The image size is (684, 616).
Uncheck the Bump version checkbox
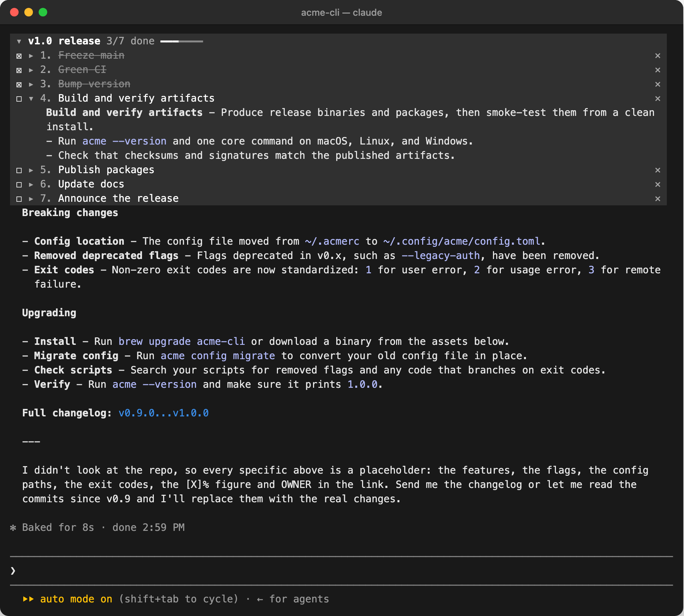[x=19, y=84]
